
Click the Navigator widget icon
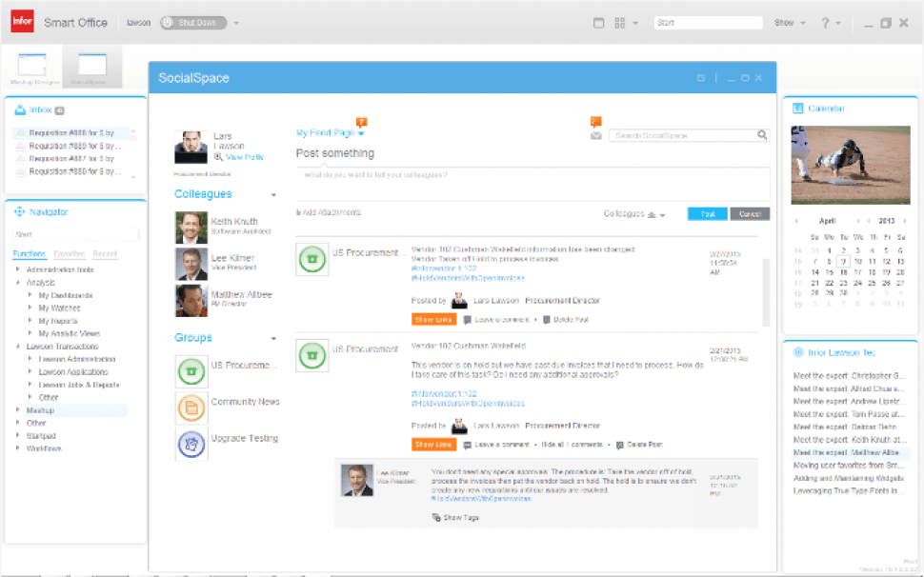click(x=19, y=211)
